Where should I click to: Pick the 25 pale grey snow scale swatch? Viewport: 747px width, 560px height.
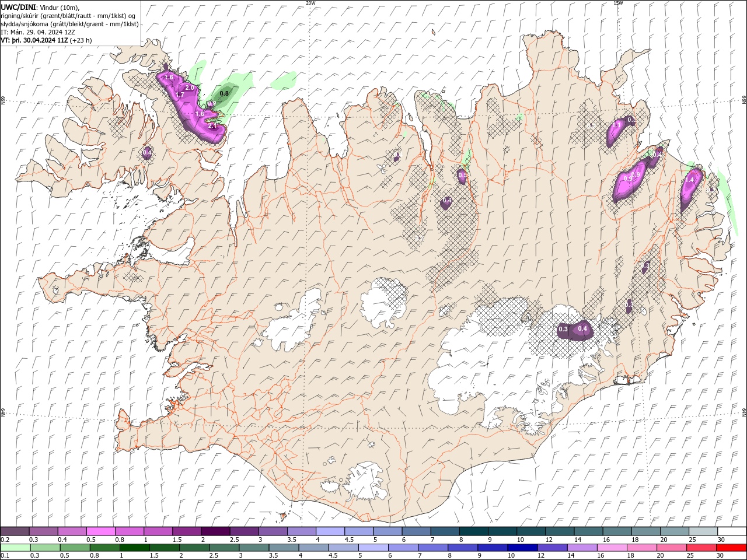click(x=702, y=531)
